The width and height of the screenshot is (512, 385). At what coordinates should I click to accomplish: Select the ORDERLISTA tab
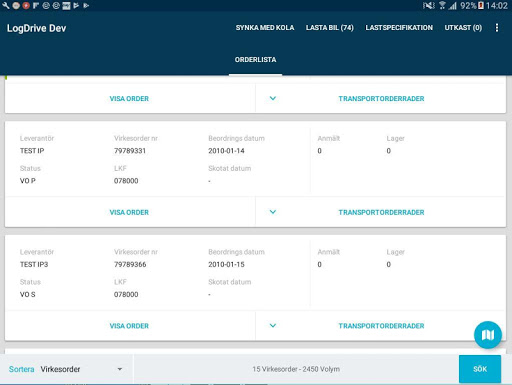click(x=255, y=60)
